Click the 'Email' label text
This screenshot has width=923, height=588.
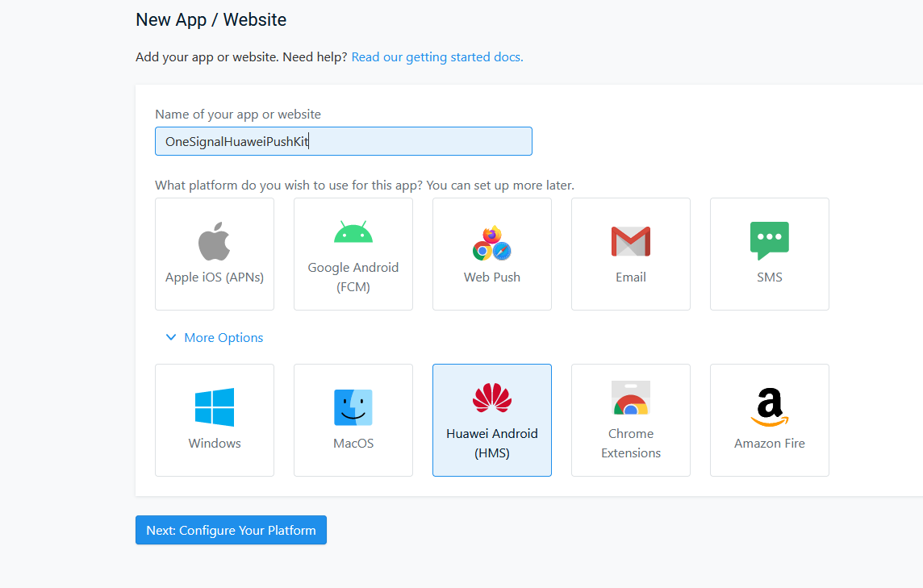click(x=631, y=277)
